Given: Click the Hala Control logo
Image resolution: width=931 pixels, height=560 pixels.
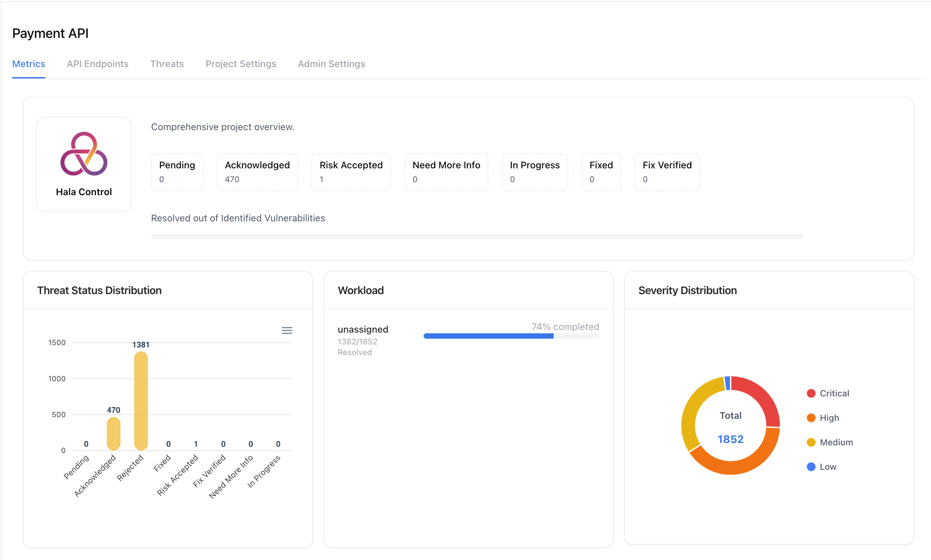Looking at the screenshot, I should coord(84,154).
